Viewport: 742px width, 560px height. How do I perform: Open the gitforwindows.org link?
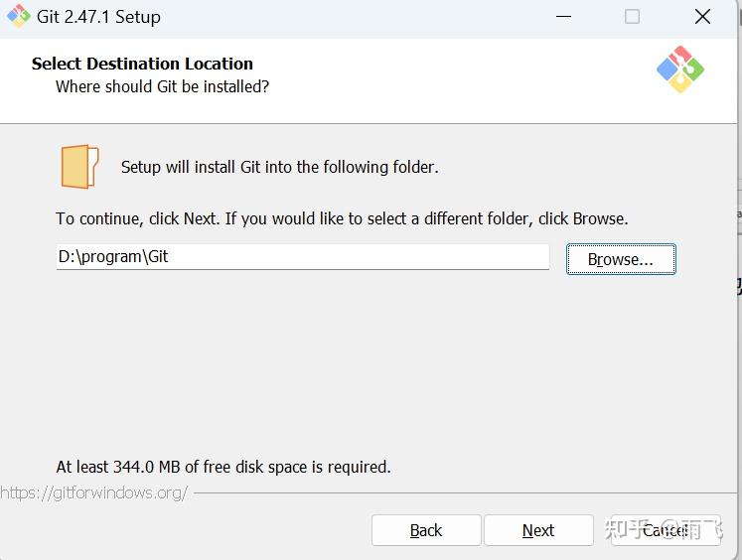(94, 492)
